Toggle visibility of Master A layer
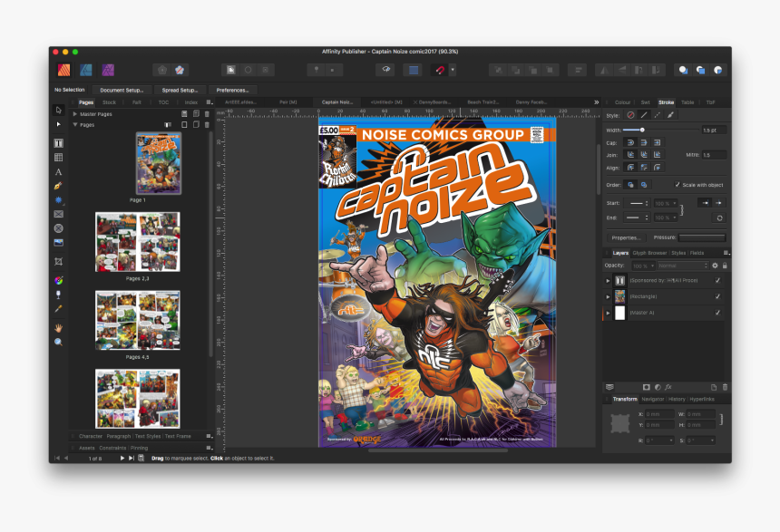780x532 pixels. click(717, 313)
